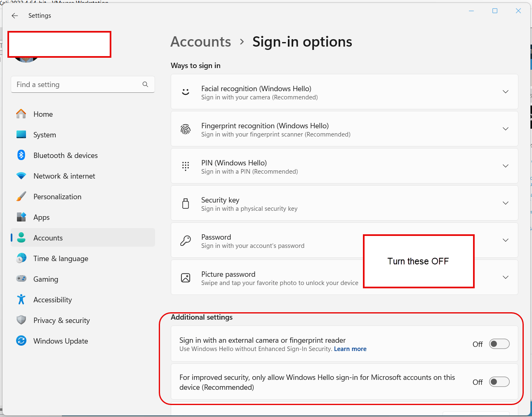Open Accessibility settings

(x=83, y=299)
